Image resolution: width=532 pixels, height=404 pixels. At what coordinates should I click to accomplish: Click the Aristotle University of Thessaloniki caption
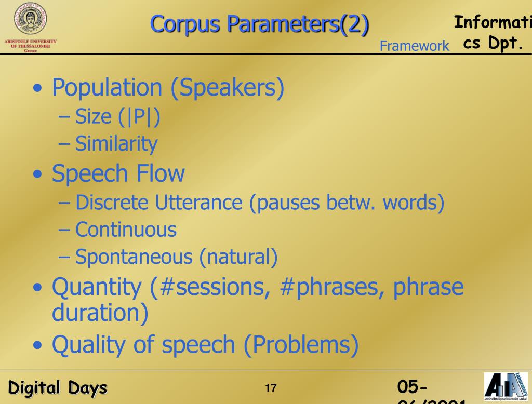(30, 46)
